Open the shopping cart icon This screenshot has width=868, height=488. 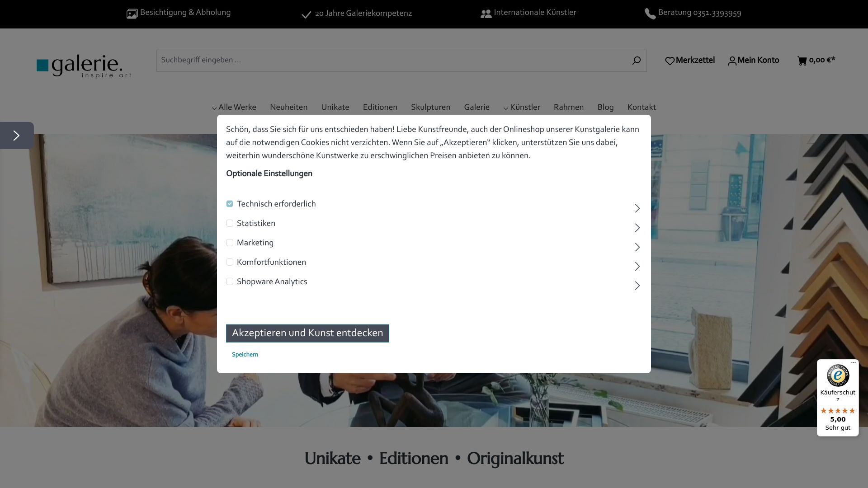pos(802,61)
